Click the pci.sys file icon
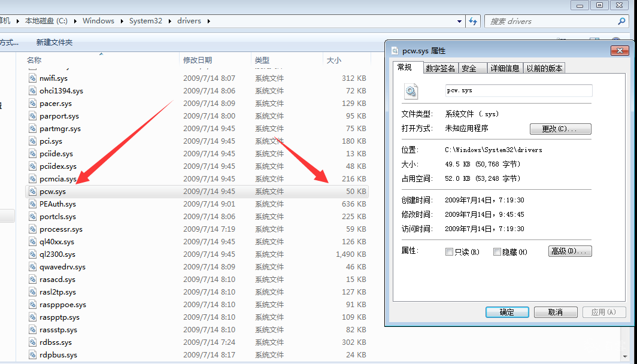This screenshot has height=364, width=637. pyautogui.click(x=32, y=141)
